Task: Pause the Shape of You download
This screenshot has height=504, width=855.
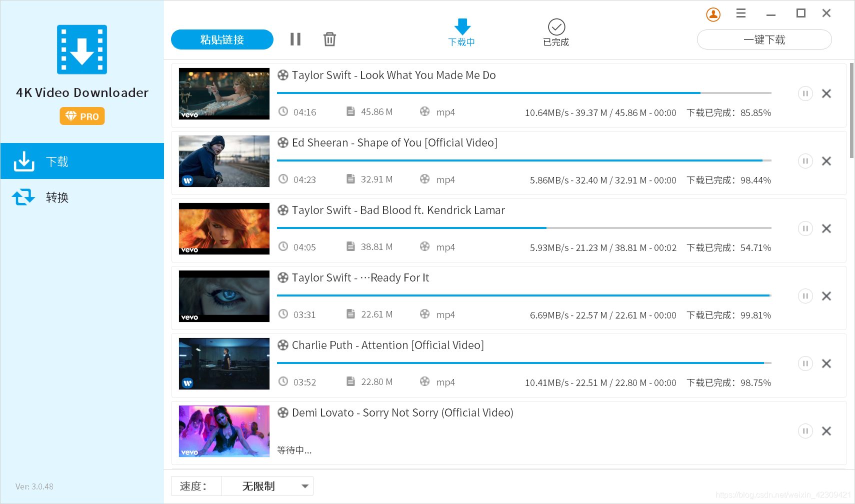Action: pyautogui.click(x=805, y=161)
